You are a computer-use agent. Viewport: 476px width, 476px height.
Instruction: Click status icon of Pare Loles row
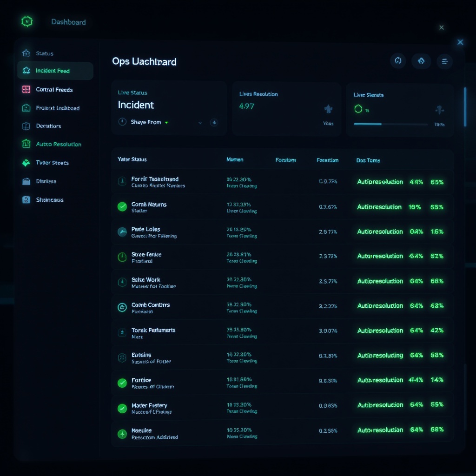pyautogui.click(x=122, y=232)
